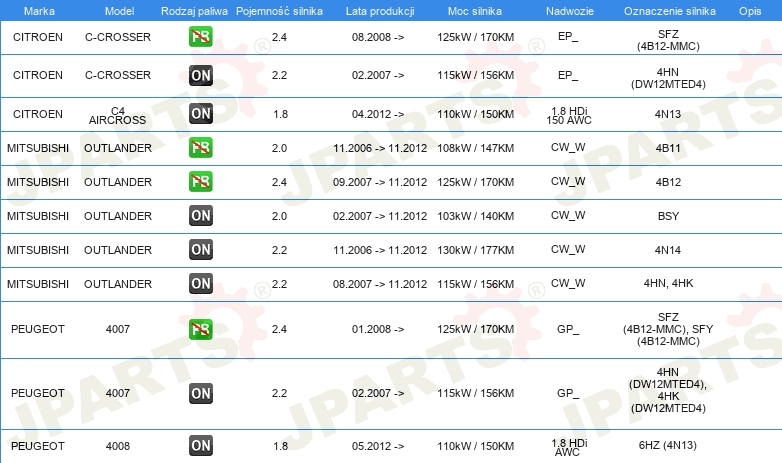
Task: Click engine code 4HN (DW12MTED4) in Citroen row
Action: pos(668,78)
